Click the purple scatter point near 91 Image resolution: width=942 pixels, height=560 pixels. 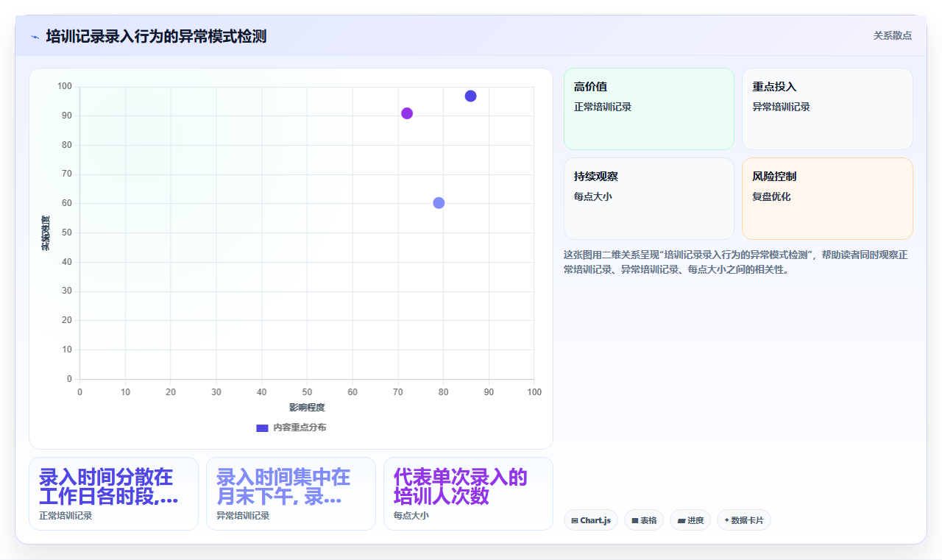407,113
